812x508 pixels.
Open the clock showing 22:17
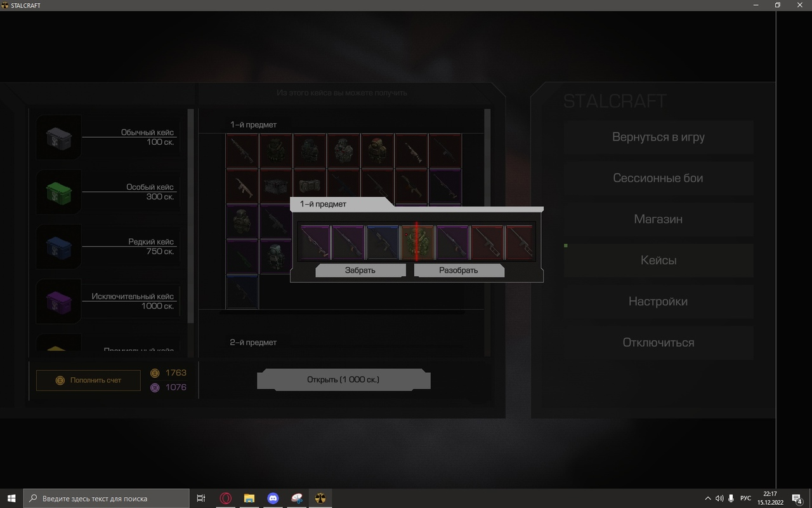[769, 498]
